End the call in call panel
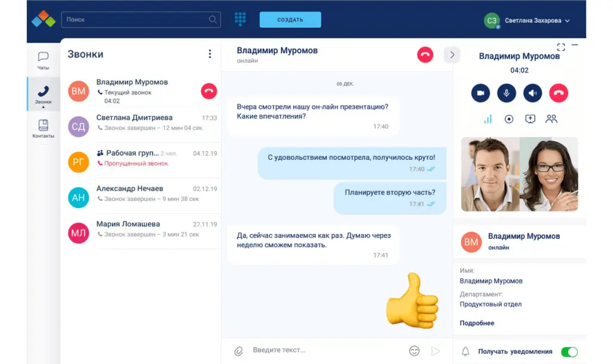613x364 pixels. coord(559,93)
